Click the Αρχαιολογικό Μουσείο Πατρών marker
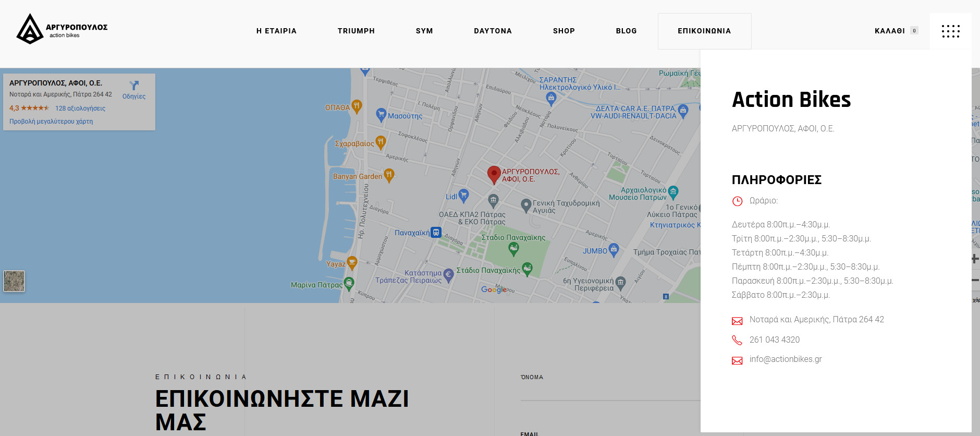 pos(673,192)
